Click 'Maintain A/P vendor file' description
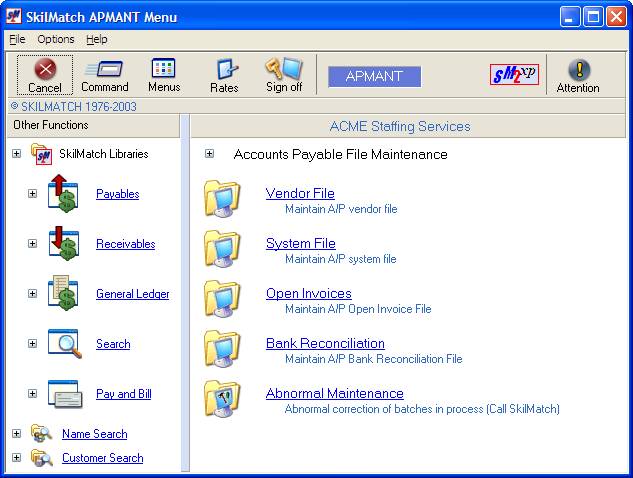 (x=341, y=209)
